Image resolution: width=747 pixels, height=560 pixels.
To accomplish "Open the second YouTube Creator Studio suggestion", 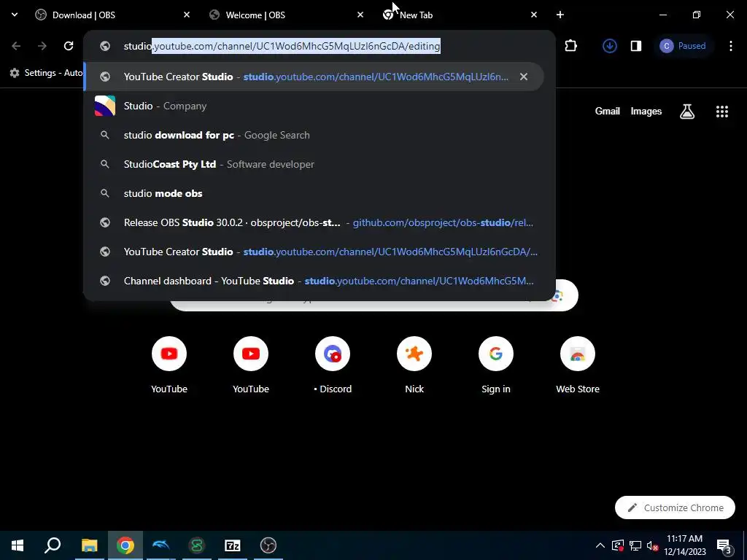I will (x=320, y=252).
